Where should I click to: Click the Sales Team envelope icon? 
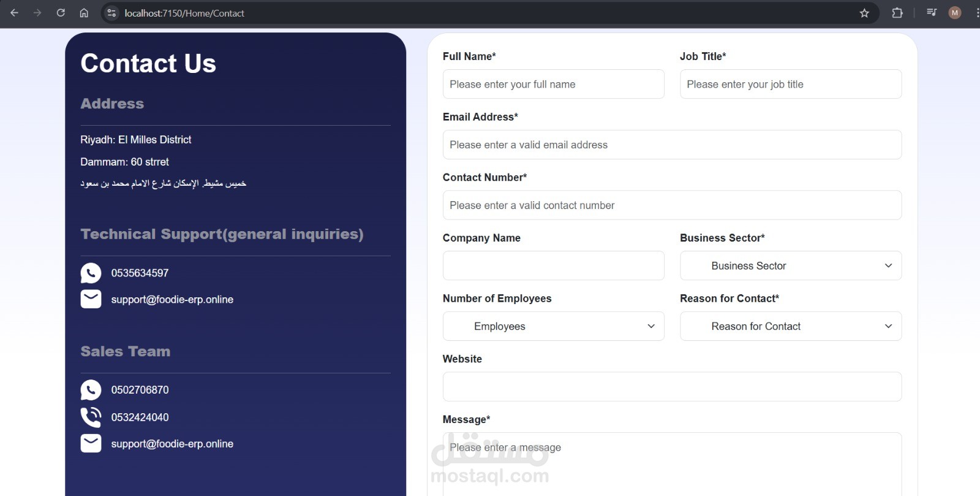coord(91,443)
